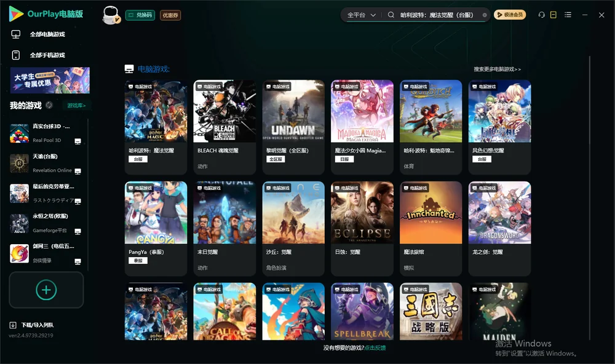The height and width of the screenshot is (364, 615).
Task: Click PC icon on Gameforge平台 row
Action: pyautogui.click(x=77, y=231)
